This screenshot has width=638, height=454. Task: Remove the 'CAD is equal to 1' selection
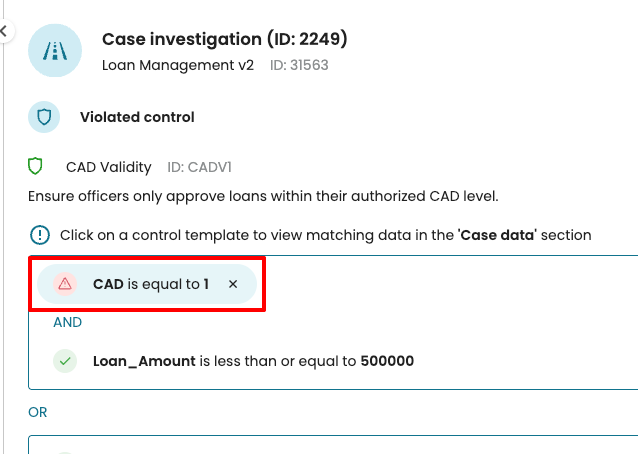[x=233, y=284]
